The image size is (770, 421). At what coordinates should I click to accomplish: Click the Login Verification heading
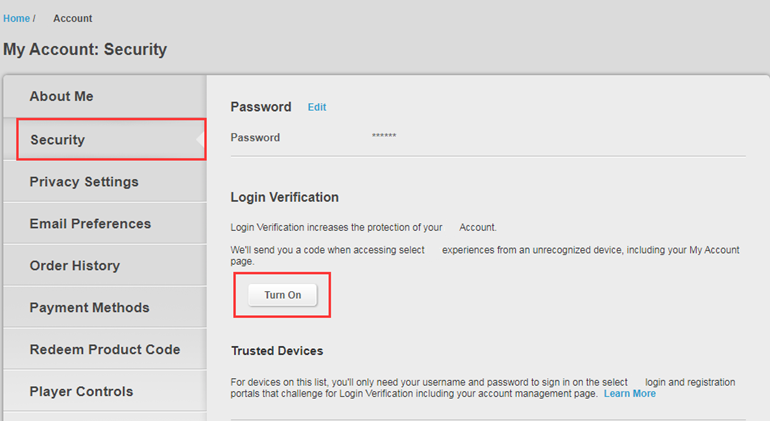[284, 198]
